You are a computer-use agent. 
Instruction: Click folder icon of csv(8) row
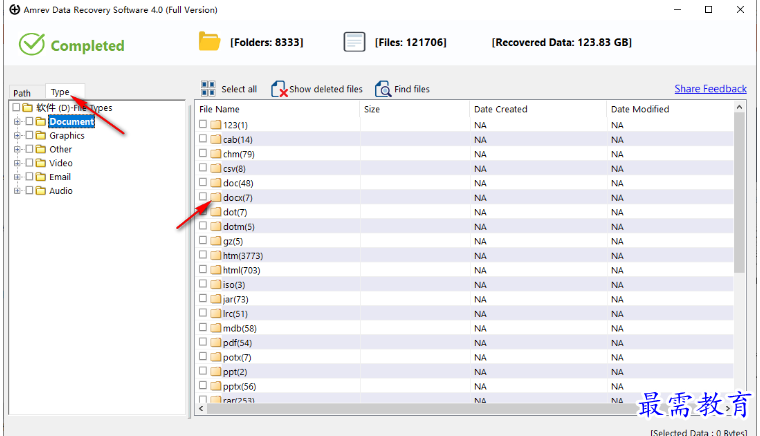pos(216,169)
